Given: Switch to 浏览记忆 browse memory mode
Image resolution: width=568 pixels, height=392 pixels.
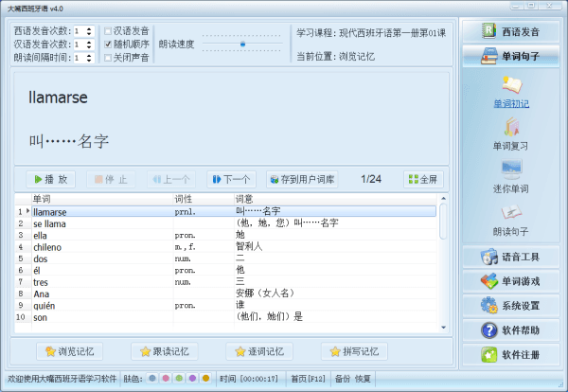Looking at the screenshot, I should pyautogui.click(x=67, y=351).
